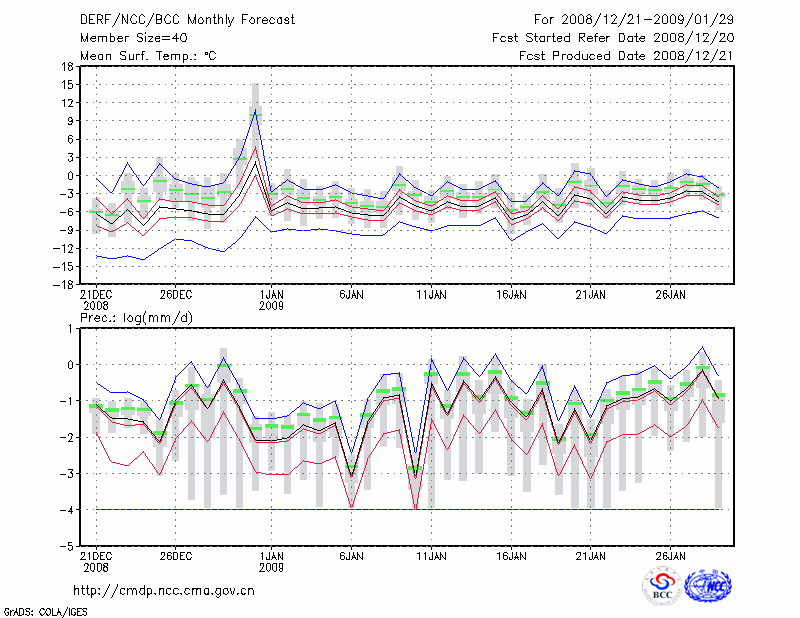Click 21DEC 2008 on the temperature chart axis
This screenshot has height=618, width=800.
click(95, 300)
